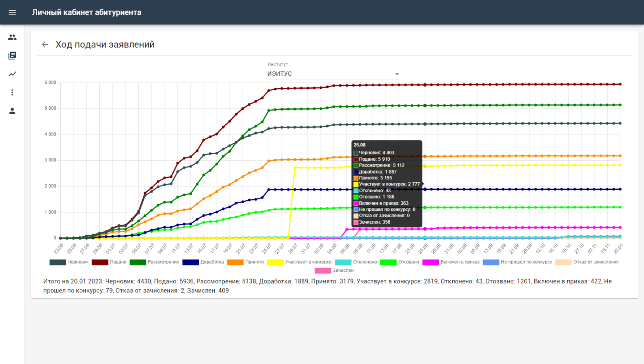This screenshot has height=364, width=644.
Task: Toggle the Подано legend series
Action: point(109,262)
